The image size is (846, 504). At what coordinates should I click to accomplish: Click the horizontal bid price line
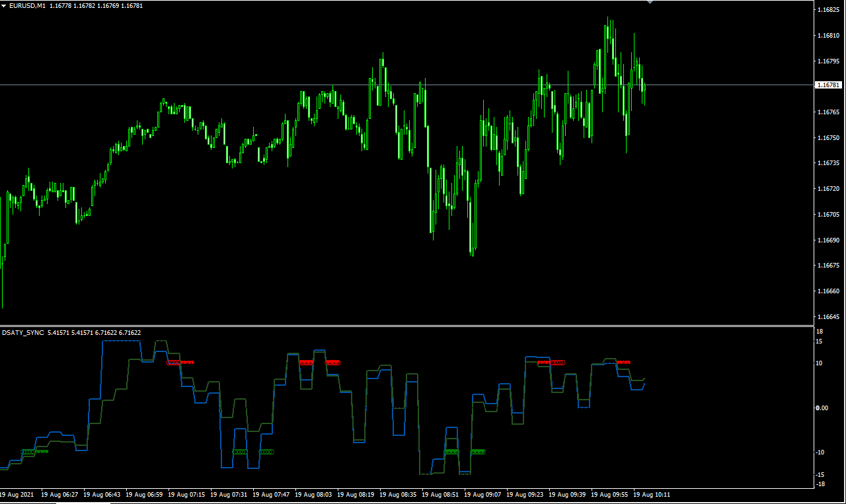click(406, 85)
